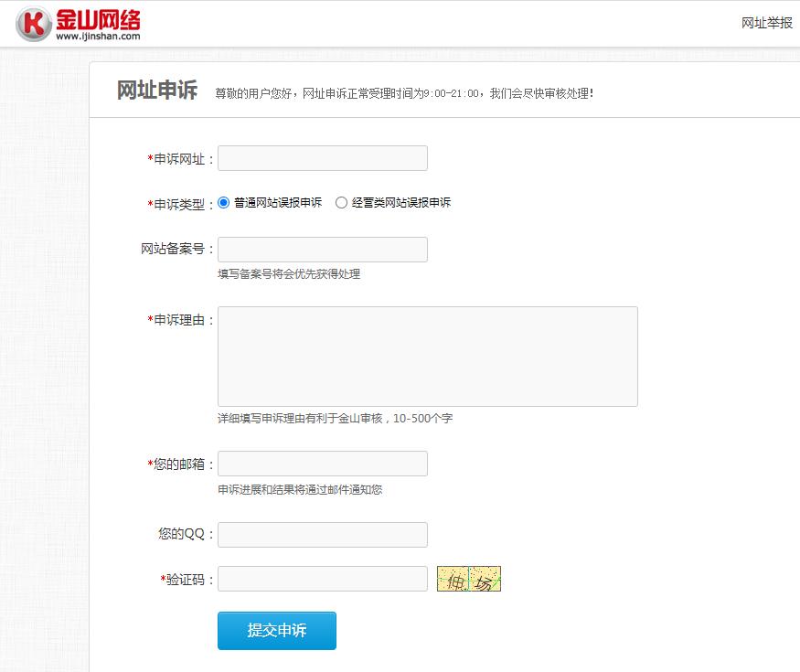Click the 10-500个字 hint below reason box
This screenshot has width=800, height=672.
coord(422,418)
